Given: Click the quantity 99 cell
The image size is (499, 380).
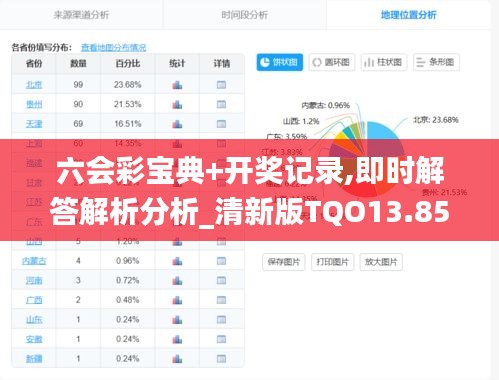Looking at the screenshot, I should 78,85.
